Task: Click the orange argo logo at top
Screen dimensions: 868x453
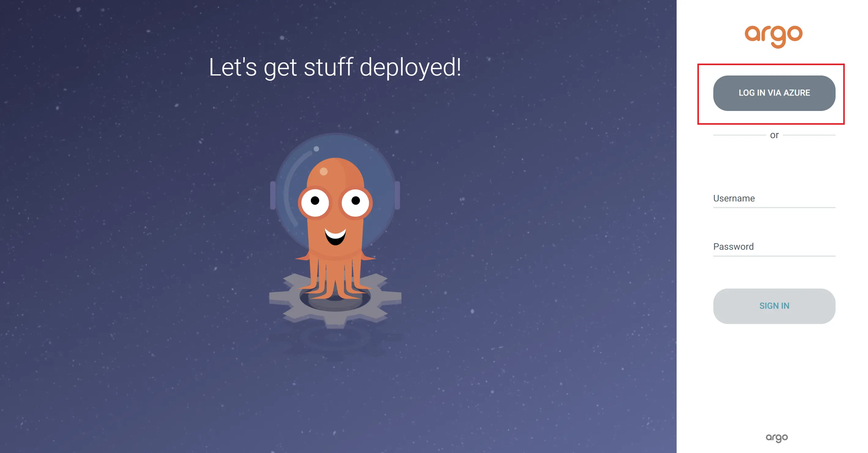Action: (x=773, y=36)
